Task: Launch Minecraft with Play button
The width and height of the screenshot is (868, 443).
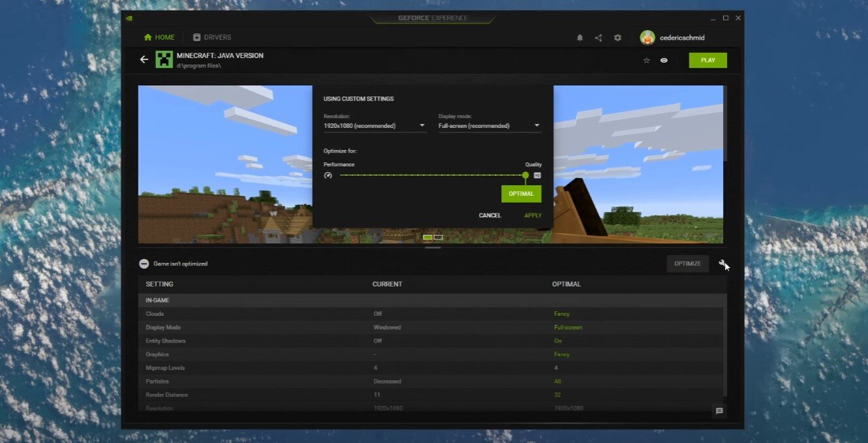Action: [x=708, y=60]
